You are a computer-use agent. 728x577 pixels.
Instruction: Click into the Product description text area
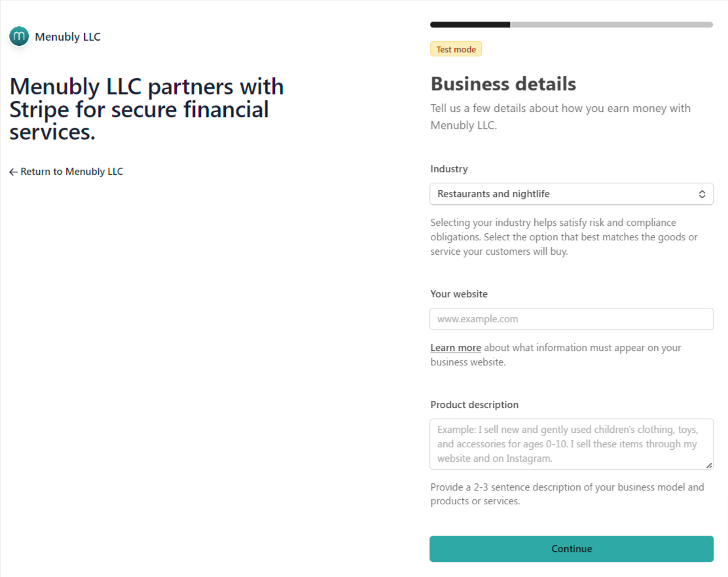tap(571, 444)
